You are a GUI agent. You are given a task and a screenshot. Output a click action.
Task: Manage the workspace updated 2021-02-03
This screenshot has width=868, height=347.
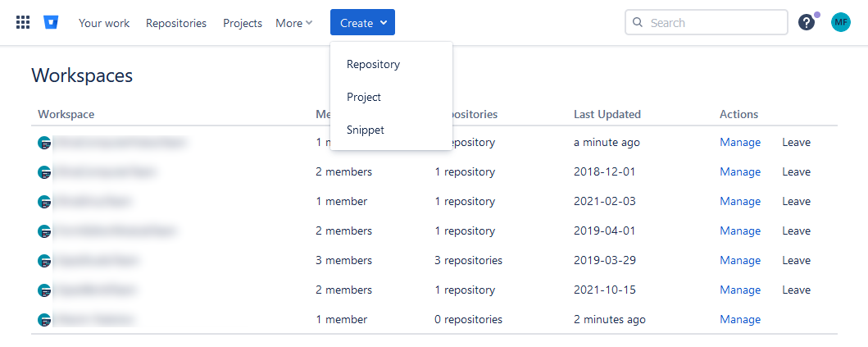[x=740, y=201]
